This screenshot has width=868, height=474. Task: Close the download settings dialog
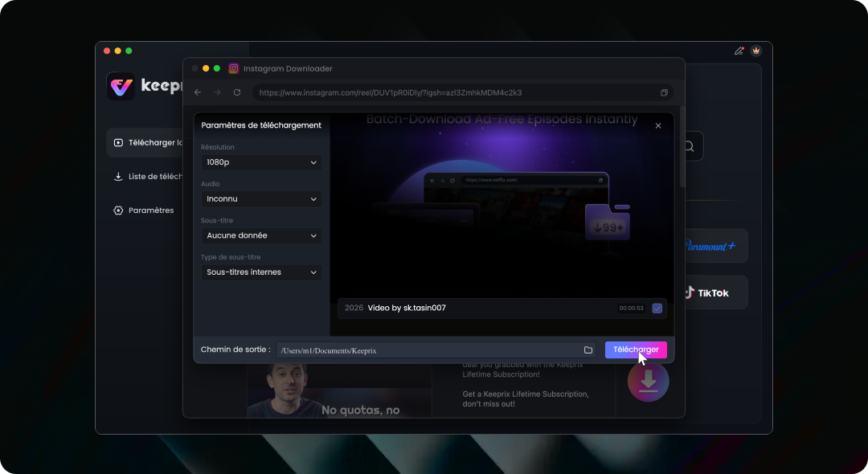click(658, 125)
